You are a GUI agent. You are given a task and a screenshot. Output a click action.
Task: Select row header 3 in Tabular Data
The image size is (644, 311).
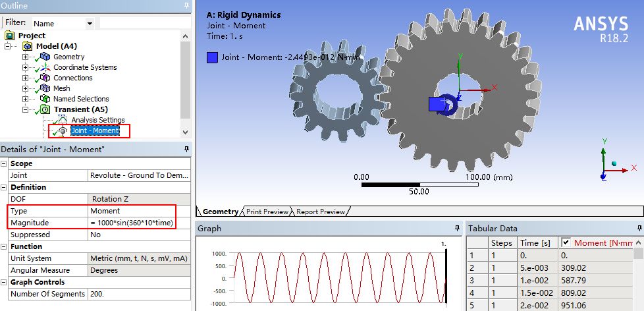[477, 281]
